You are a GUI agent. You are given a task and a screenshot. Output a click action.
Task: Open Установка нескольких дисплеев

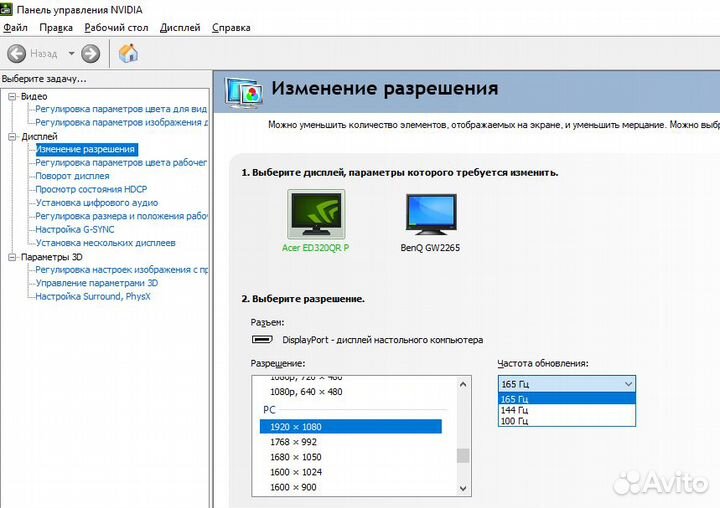click(x=106, y=243)
